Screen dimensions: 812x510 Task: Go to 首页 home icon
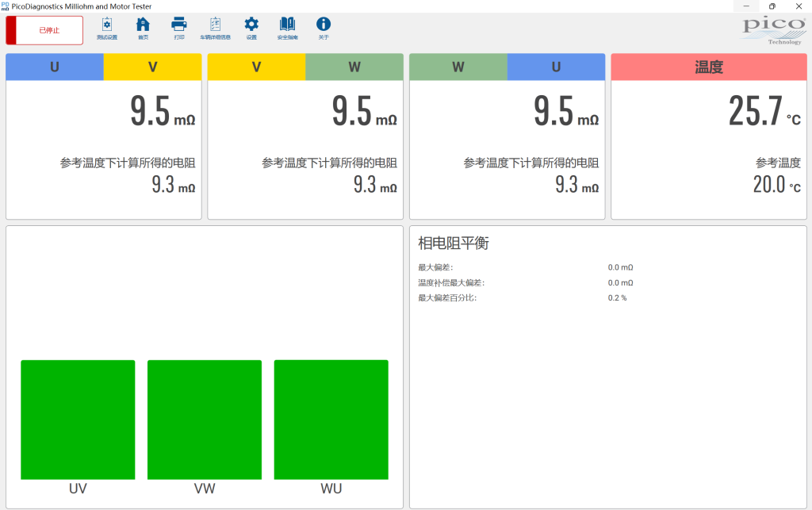tap(143, 29)
